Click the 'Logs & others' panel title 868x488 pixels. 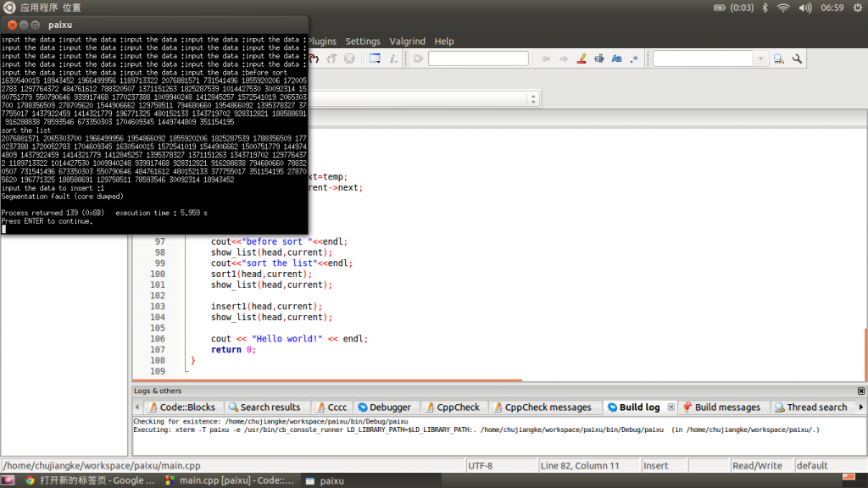tap(158, 391)
